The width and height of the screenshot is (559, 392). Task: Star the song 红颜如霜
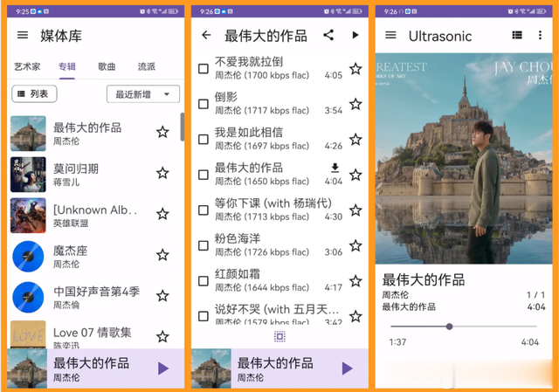[355, 281]
